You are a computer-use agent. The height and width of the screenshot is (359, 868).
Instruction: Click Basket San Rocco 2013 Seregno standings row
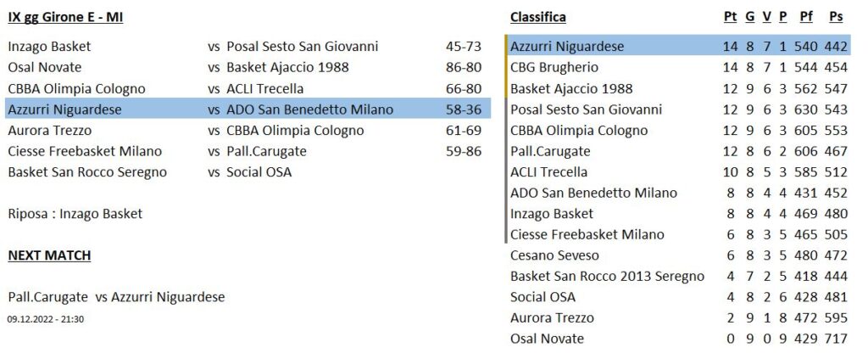tap(679, 276)
